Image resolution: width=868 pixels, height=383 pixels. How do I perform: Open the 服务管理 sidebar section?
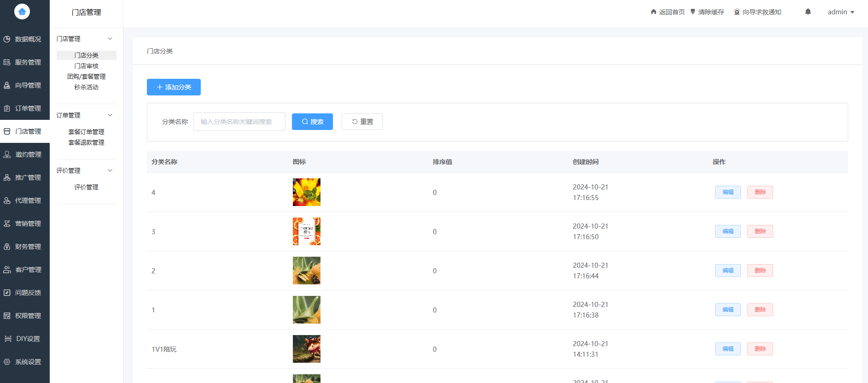point(25,62)
